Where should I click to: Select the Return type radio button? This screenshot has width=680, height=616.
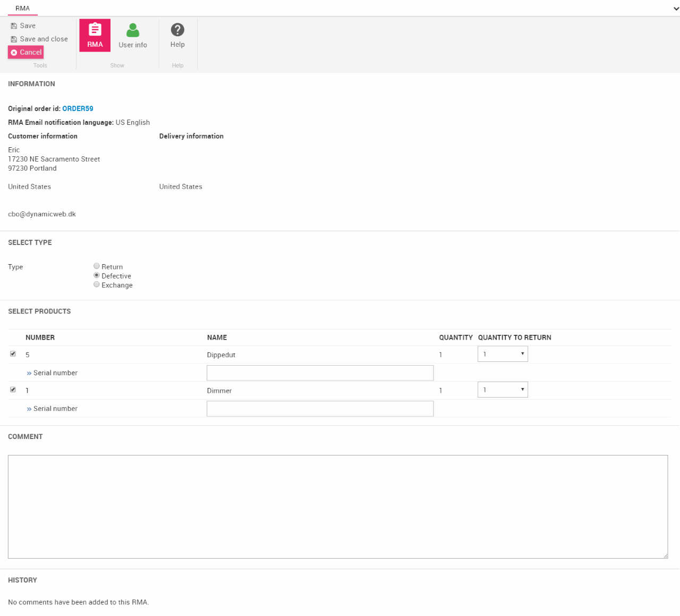(97, 266)
